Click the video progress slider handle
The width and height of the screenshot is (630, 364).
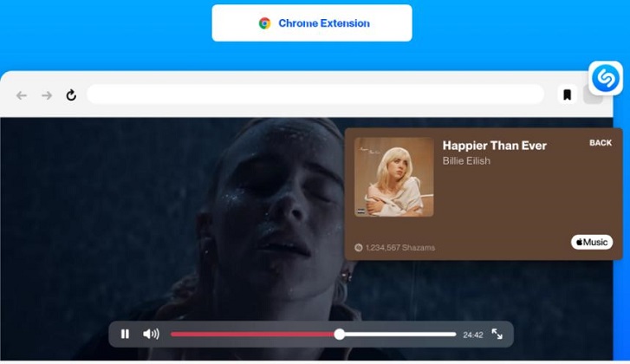(x=339, y=335)
